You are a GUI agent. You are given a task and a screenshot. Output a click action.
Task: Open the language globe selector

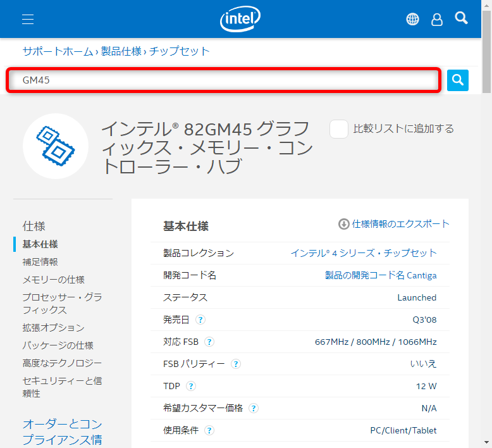click(412, 19)
